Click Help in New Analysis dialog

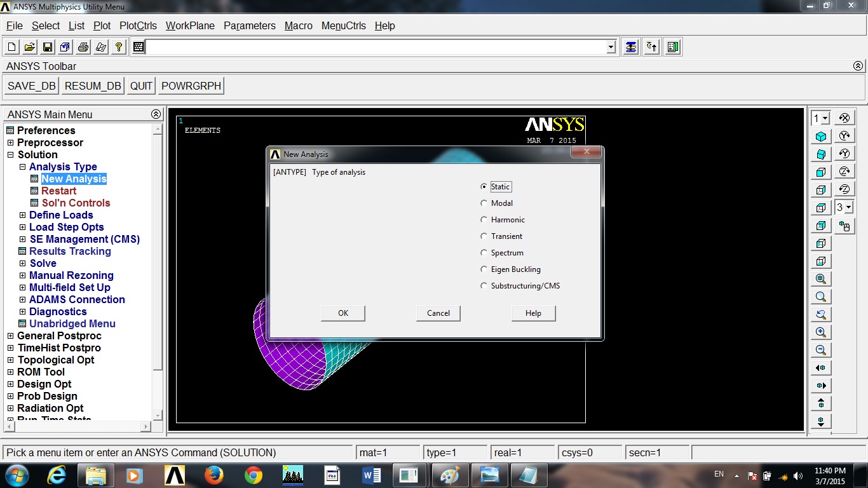[534, 313]
